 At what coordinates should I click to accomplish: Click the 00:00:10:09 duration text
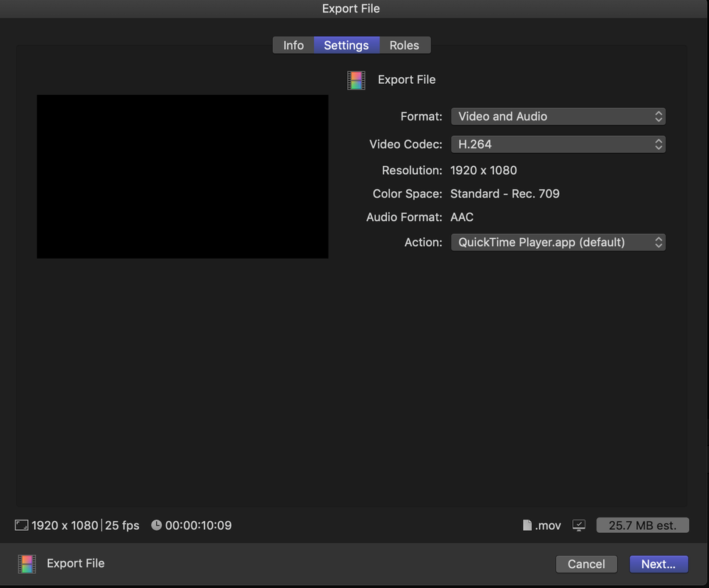click(x=199, y=526)
